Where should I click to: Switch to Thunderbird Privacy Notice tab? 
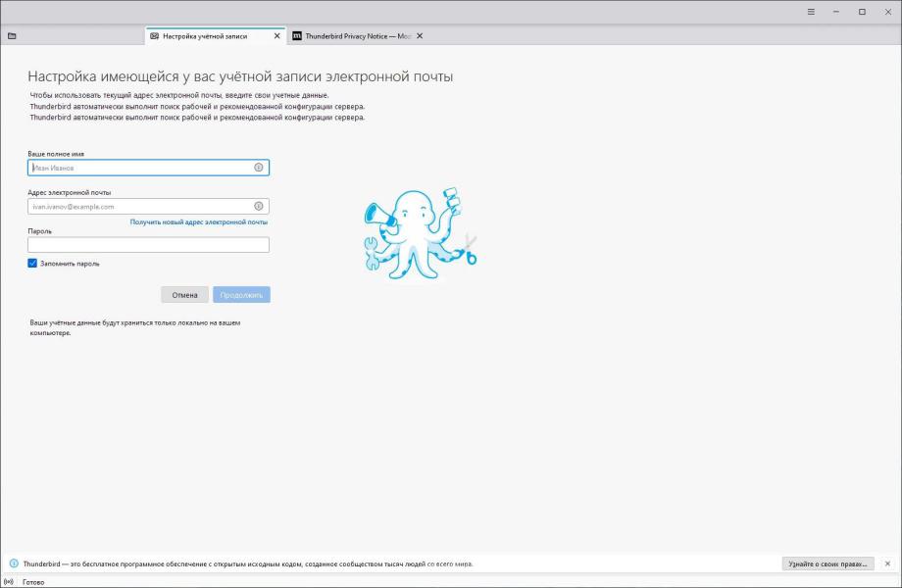[358, 35]
